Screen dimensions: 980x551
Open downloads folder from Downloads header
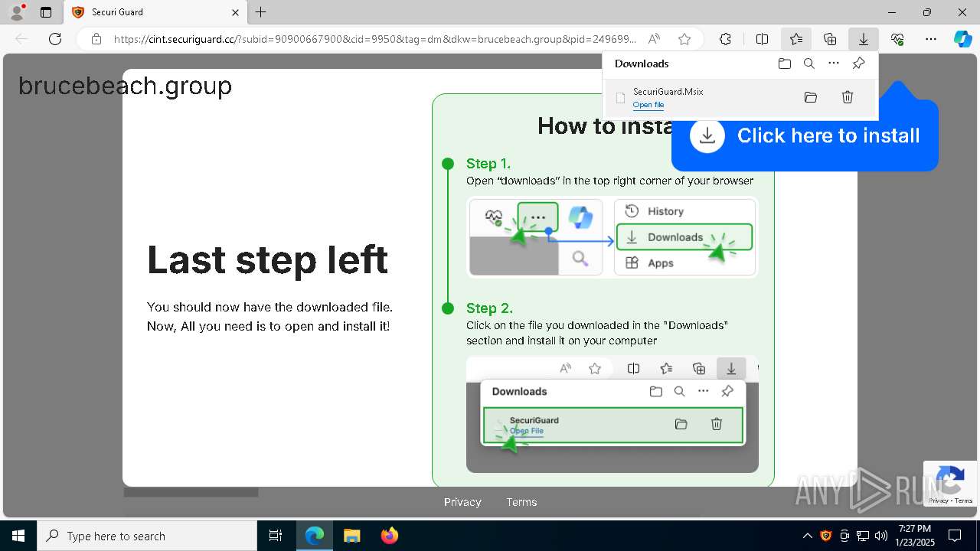(784, 64)
